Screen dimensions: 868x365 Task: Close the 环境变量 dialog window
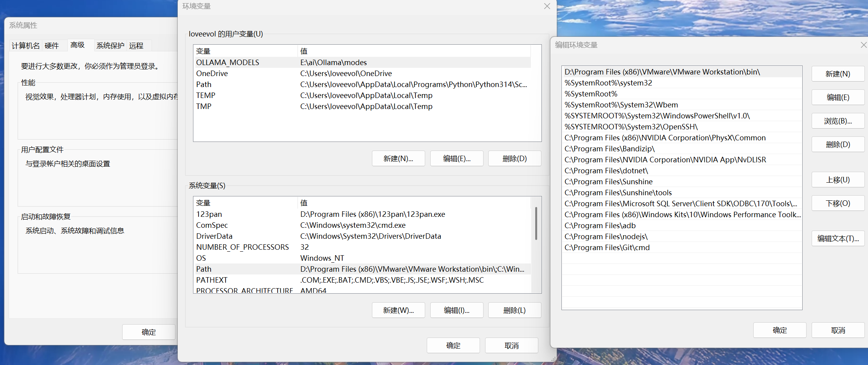[547, 6]
